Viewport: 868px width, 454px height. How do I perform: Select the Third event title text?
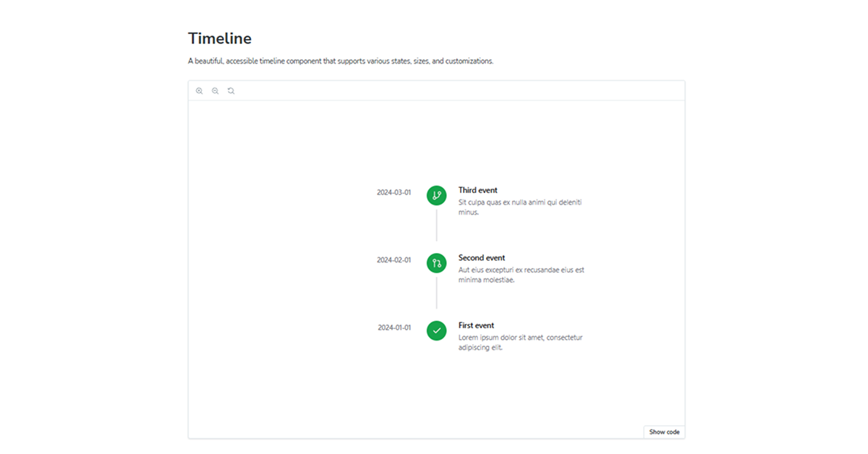(478, 189)
